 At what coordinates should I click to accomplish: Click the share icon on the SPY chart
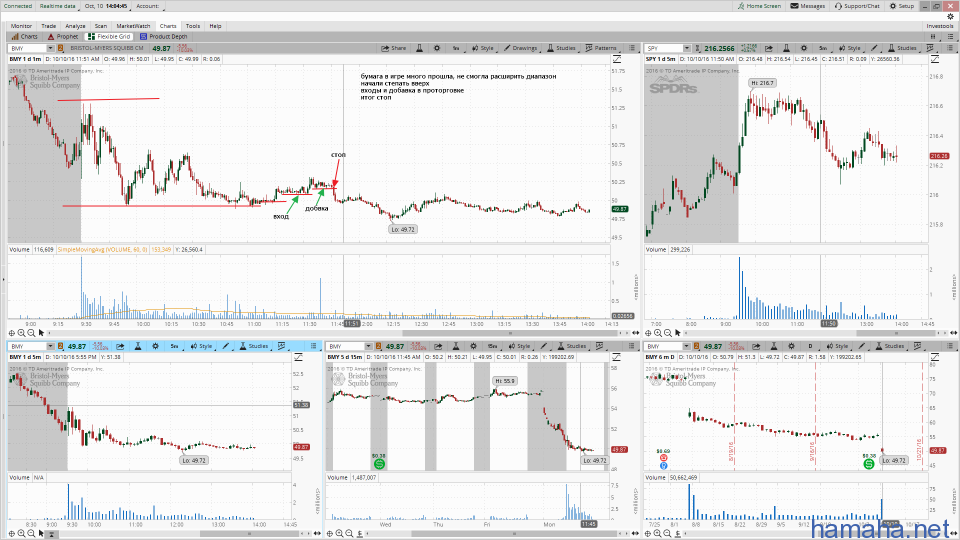click(x=768, y=48)
